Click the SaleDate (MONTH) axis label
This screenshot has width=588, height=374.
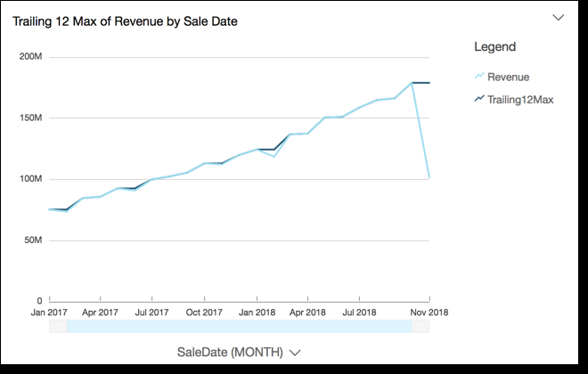pos(230,352)
